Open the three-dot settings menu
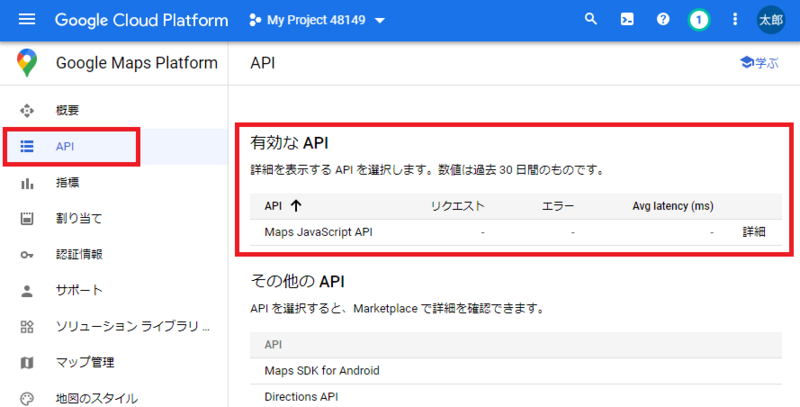The image size is (800, 407). pyautogui.click(x=736, y=20)
